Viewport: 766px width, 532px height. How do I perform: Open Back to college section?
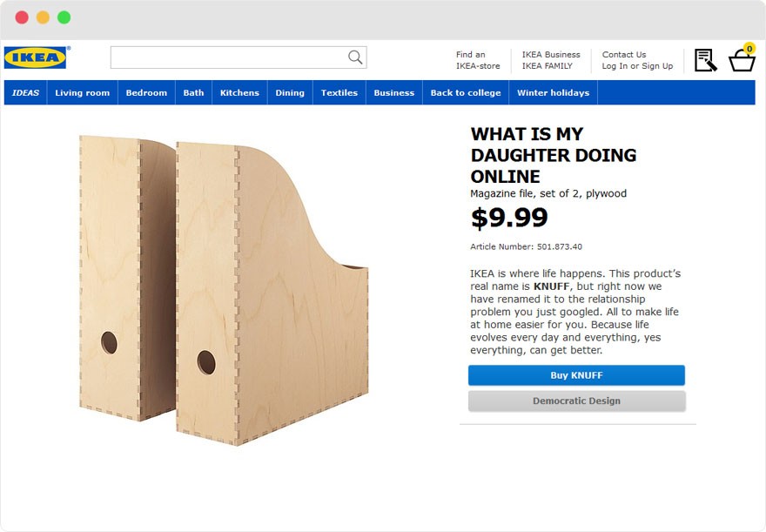click(x=465, y=93)
